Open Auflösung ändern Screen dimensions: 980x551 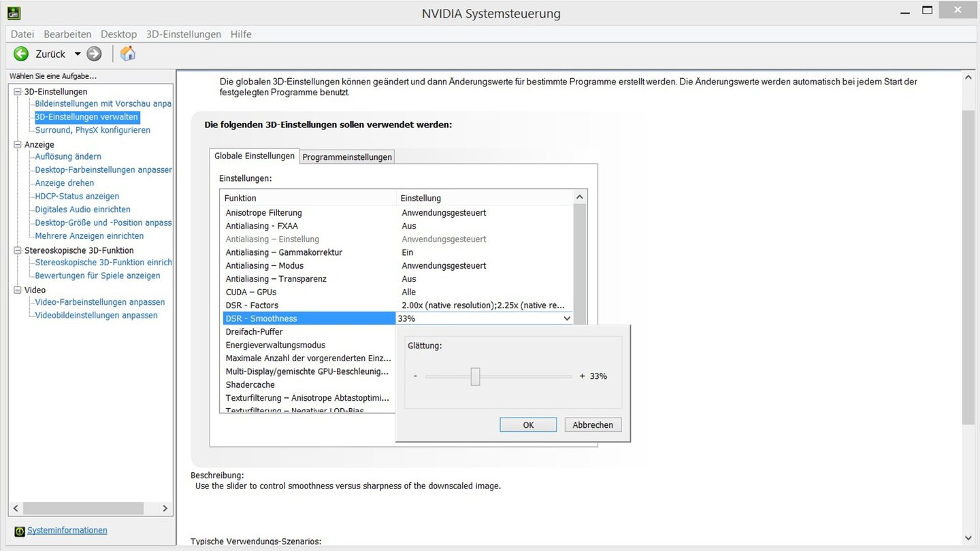pyautogui.click(x=68, y=156)
